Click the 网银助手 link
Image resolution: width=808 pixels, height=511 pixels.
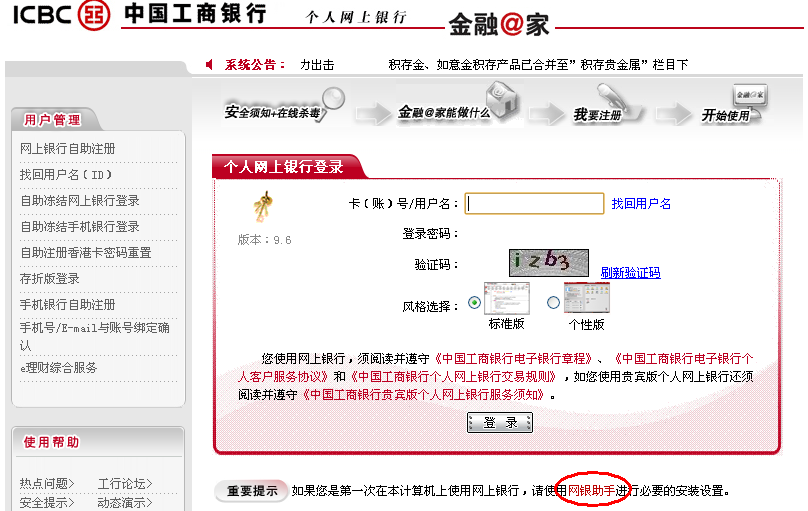click(592, 490)
